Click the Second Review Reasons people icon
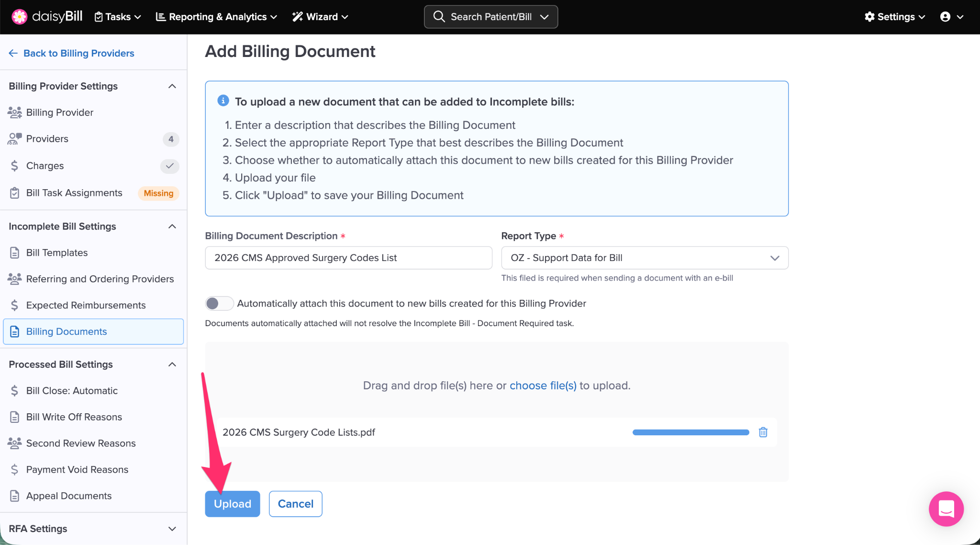This screenshot has width=980, height=545. 15,443
